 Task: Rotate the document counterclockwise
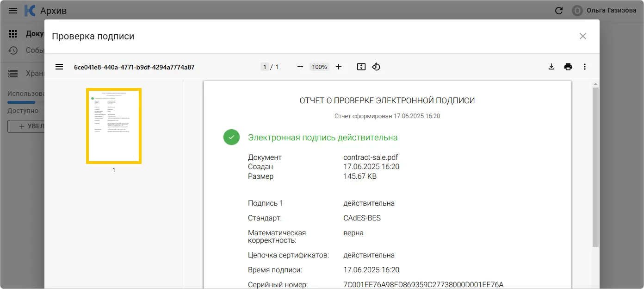(x=376, y=67)
